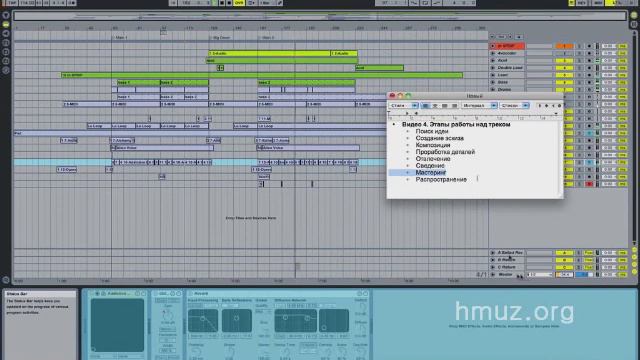Open the 'Интервал' spacing dropdown in text editor
This screenshot has height=360, width=640.
point(479,106)
